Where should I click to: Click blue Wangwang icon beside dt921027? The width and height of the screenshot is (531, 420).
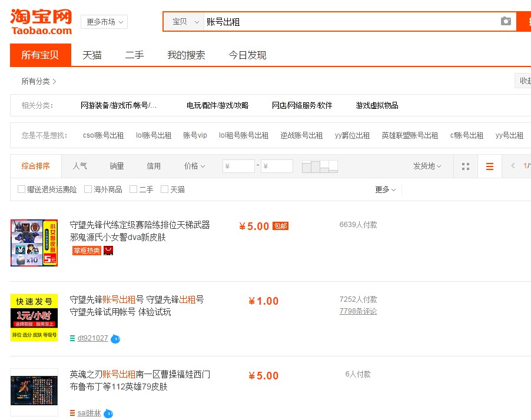(115, 338)
